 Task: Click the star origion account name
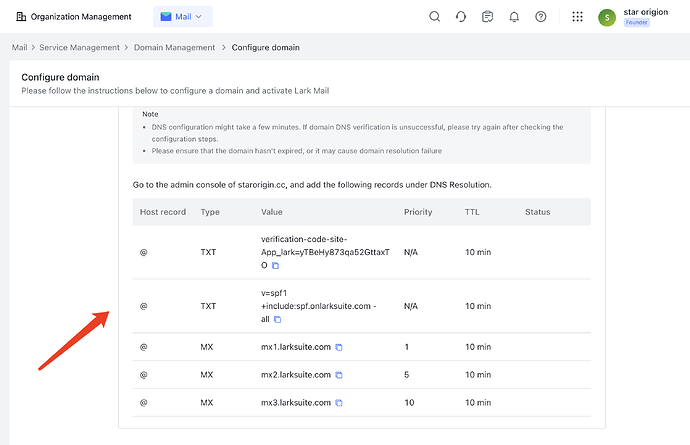coord(646,12)
